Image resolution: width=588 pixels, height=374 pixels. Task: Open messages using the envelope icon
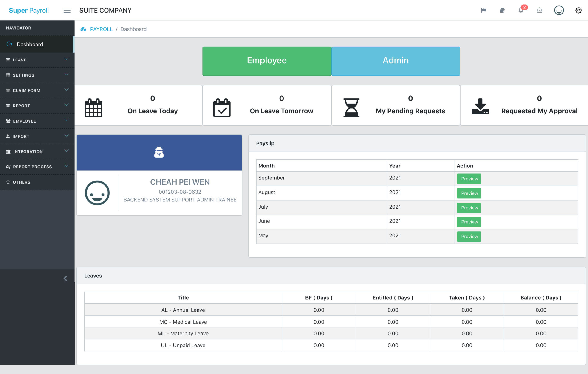tap(539, 10)
